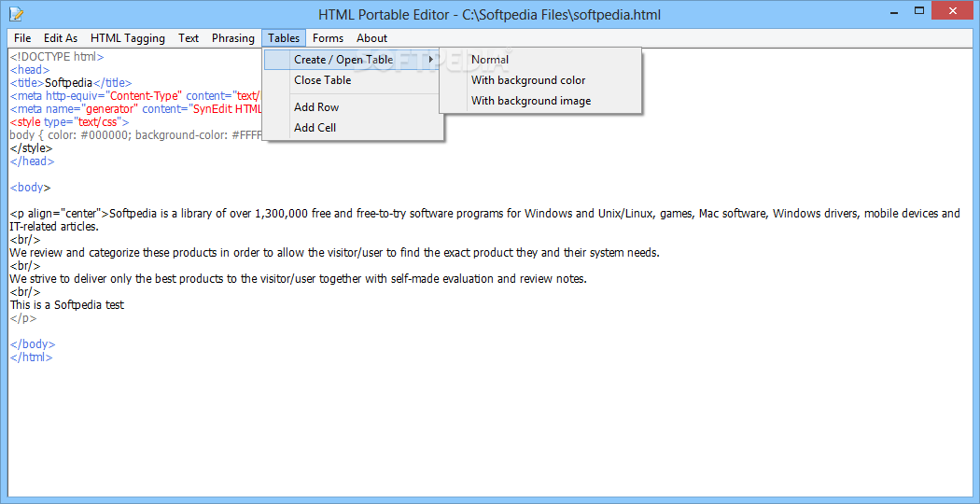Screen dimensions: 980x504
Task: Select With background color table option
Action: [x=540, y=80]
